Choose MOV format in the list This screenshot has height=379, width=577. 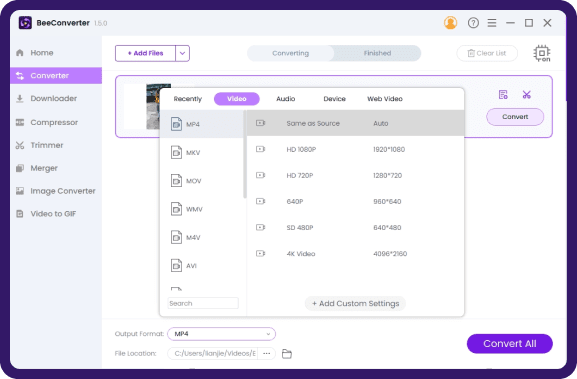click(x=202, y=181)
